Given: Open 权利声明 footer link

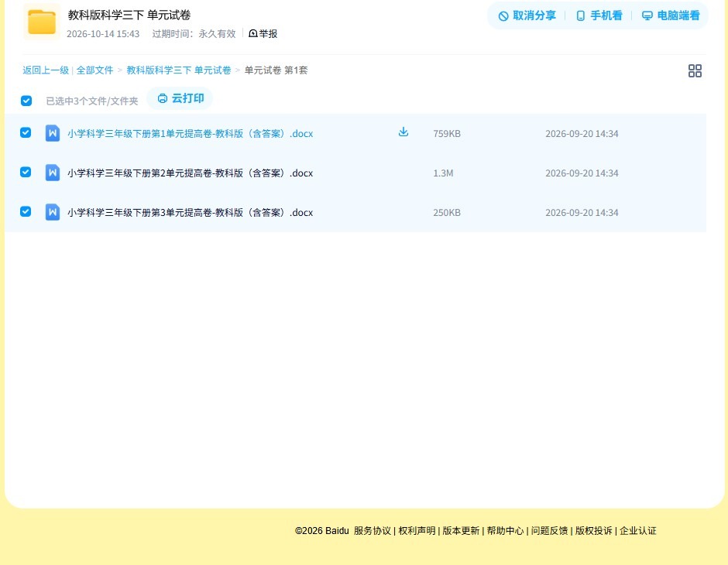Looking at the screenshot, I should pos(417,531).
